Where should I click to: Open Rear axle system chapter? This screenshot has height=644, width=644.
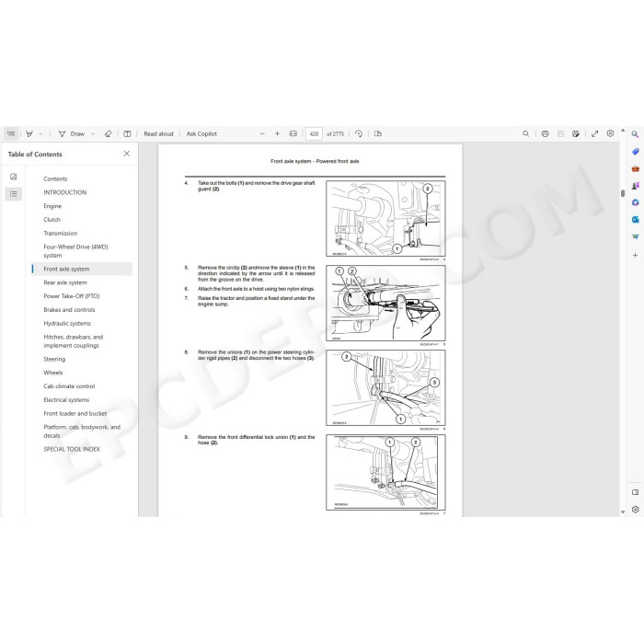[x=65, y=282]
